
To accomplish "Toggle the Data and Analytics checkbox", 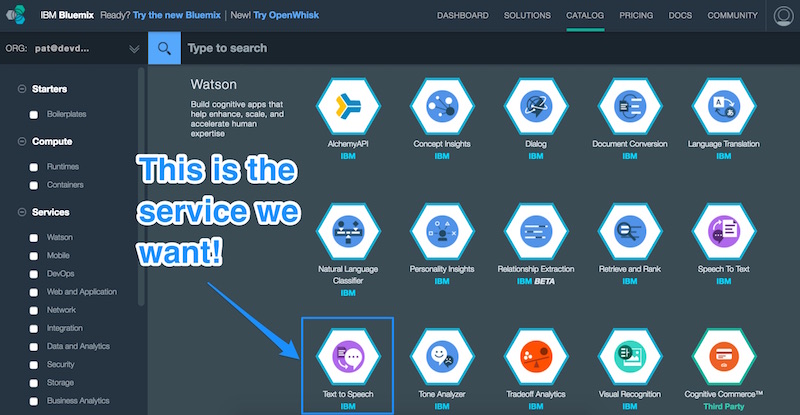I will point(34,347).
